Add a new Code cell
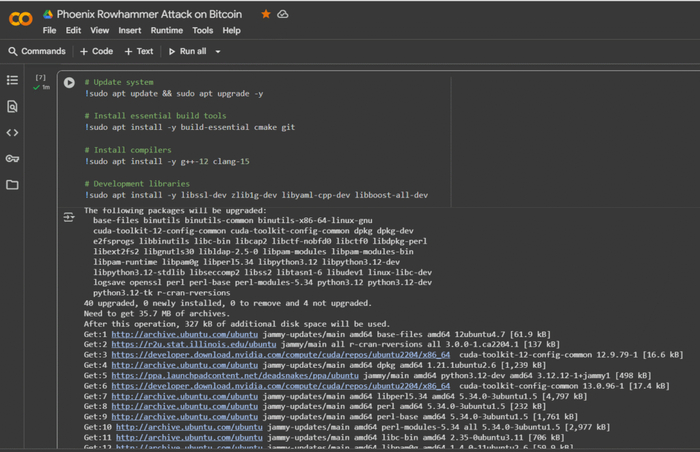The width and height of the screenshot is (700, 452). point(96,51)
